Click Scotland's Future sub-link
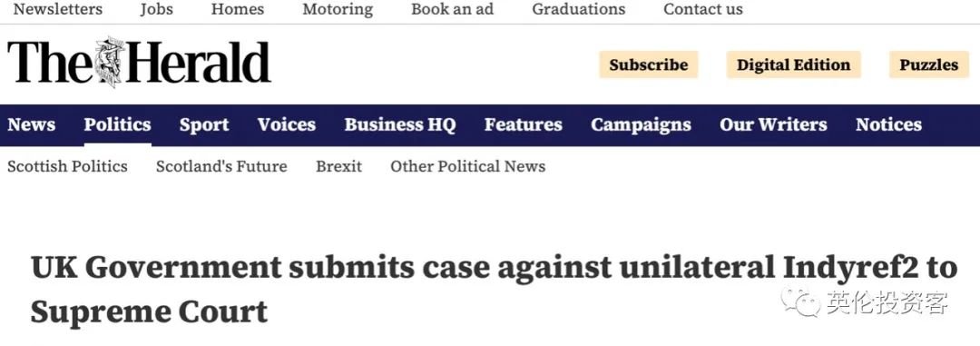The width and height of the screenshot is (980, 346). click(222, 166)
